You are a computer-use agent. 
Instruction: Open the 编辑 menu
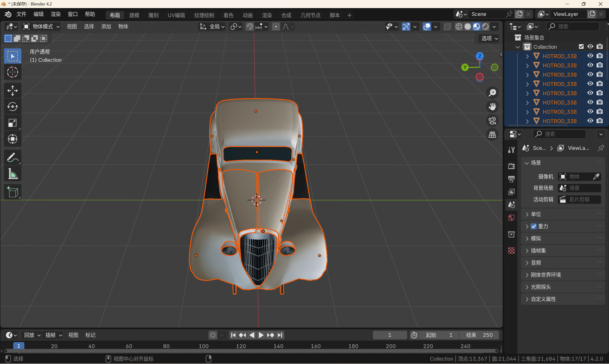click(38, 14)
